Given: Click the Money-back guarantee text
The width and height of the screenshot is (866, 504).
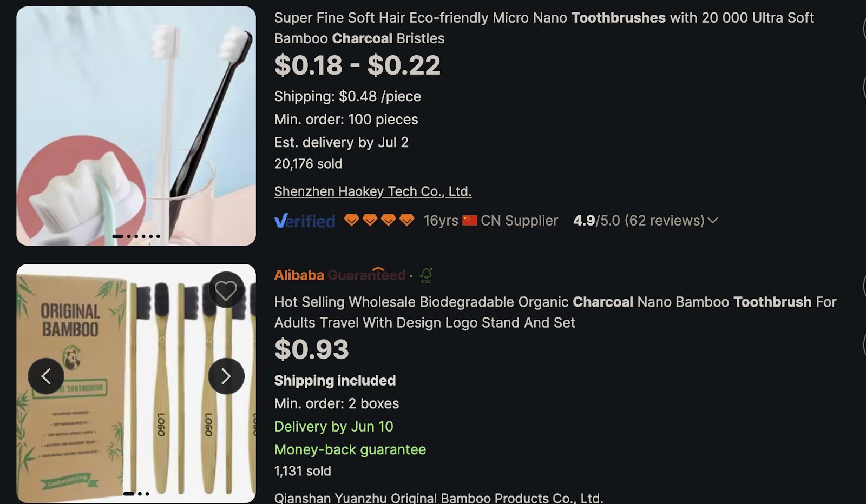Looking at the screenshot, I should [350, 449].
